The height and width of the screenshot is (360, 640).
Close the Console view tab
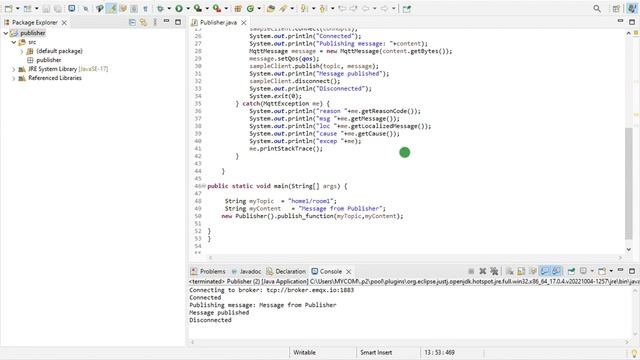[349, 271]
